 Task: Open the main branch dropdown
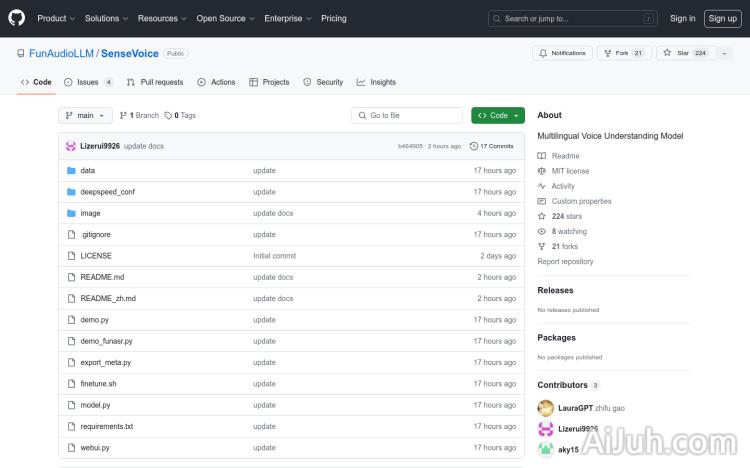click(85, 116)
